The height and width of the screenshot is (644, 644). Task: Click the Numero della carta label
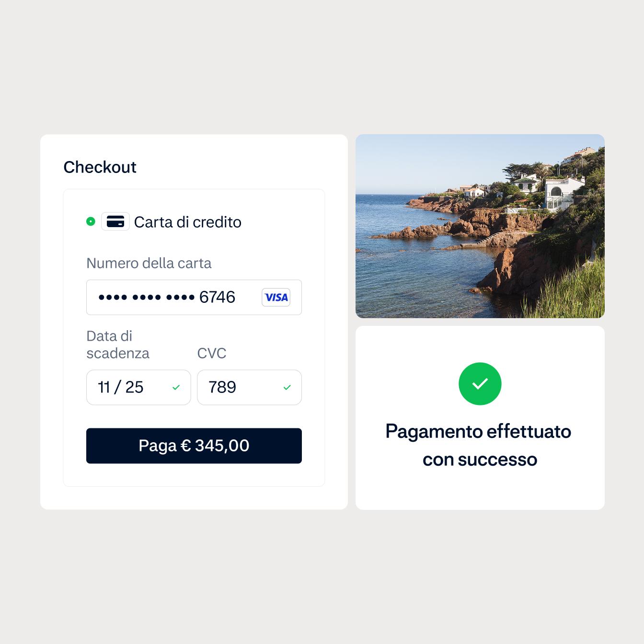pyautogui.click(x=149, y=263)
